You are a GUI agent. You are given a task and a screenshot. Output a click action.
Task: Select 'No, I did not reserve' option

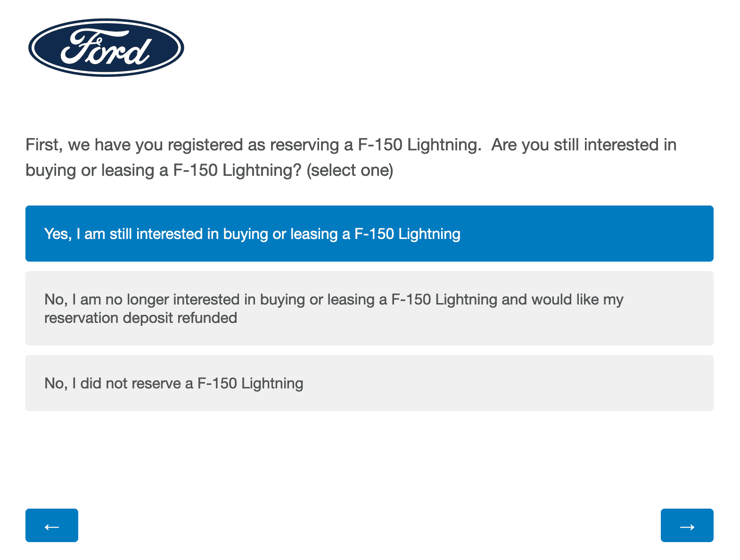369,383
